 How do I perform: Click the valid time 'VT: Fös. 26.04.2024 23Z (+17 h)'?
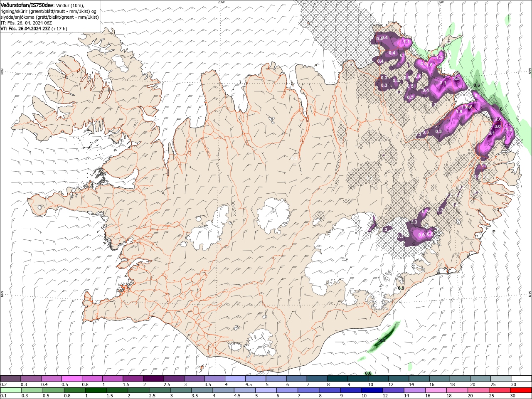coord(34,29)
